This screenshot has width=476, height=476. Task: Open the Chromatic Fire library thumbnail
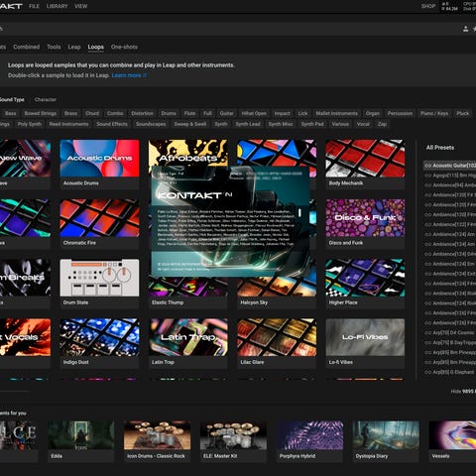(99, 218)
